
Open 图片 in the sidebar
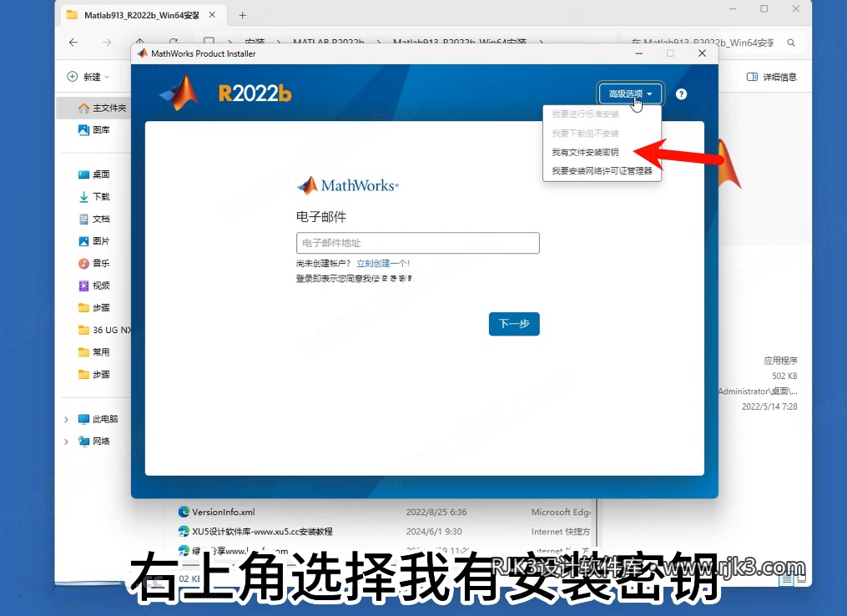click(x=94, y=241)
